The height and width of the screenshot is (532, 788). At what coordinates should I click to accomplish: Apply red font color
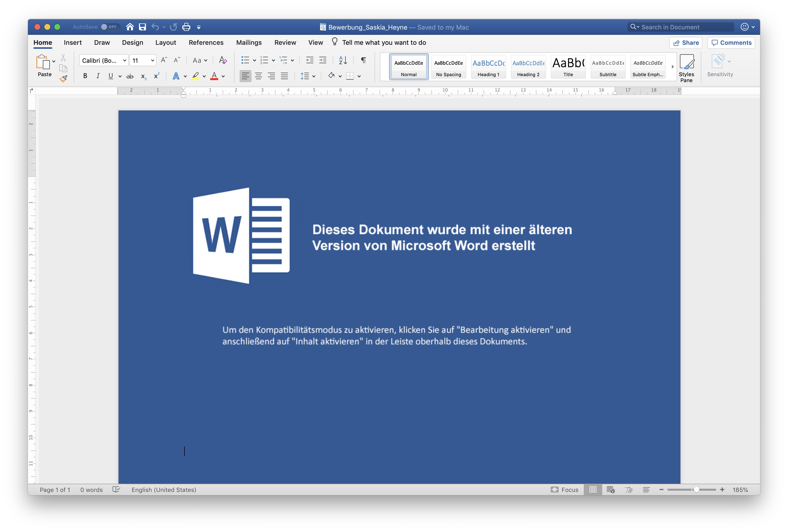click(x=214, y=76)
